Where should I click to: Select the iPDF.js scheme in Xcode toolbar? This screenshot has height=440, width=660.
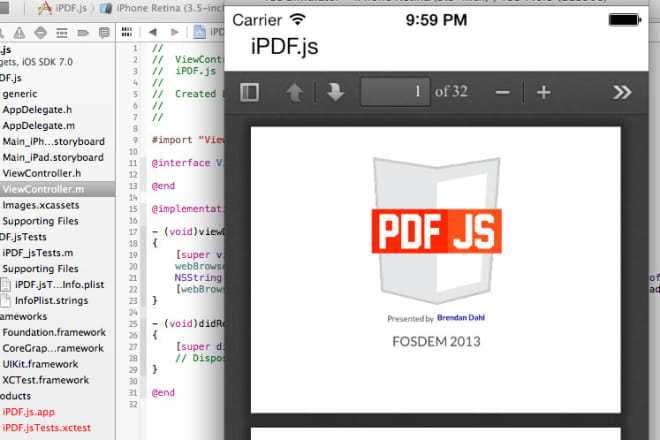pos(62,8)
